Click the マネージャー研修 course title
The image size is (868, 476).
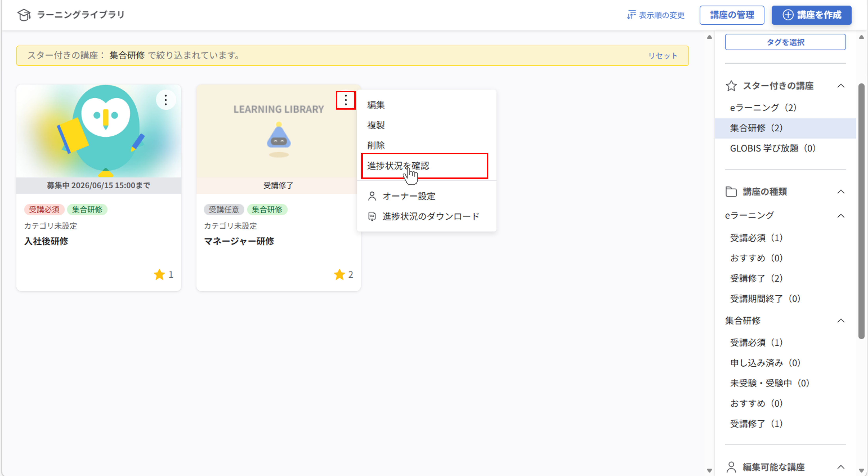(x=239, y=241)
